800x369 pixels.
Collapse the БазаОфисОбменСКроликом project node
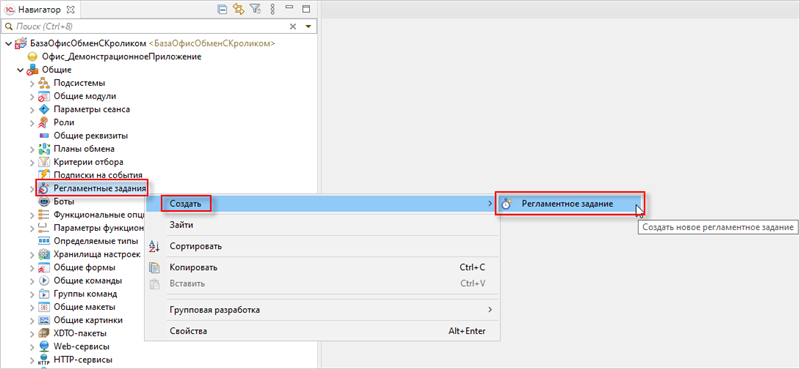(8, 43)
